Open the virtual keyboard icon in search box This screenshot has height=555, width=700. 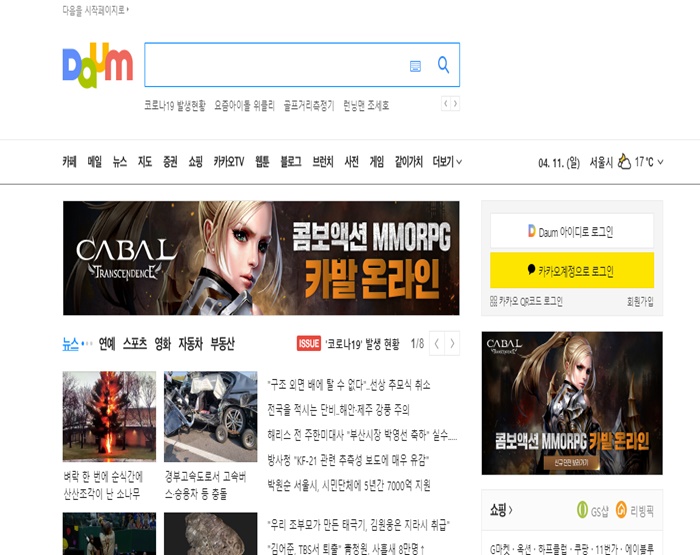click(x=415, y=66)
